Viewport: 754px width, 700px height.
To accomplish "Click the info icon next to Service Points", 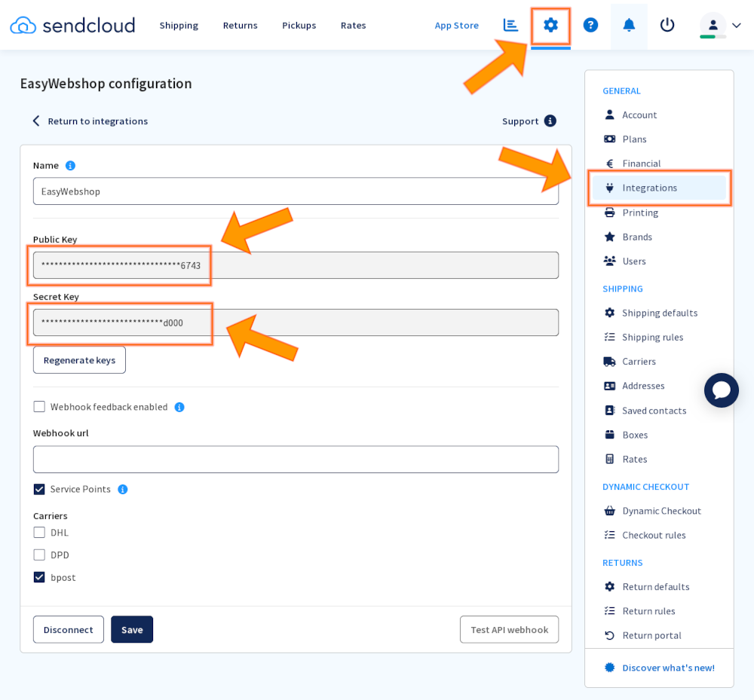I will pyautogui.click(x=121, y=489).
